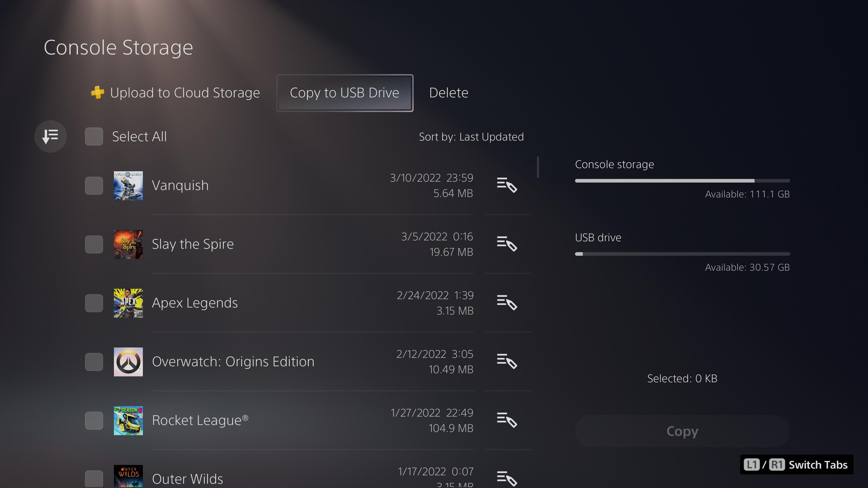Image resolution: width=868 pixels, height=488 pixels.
Task: Open detailed list for Rocket League
Action: [506, 420]
